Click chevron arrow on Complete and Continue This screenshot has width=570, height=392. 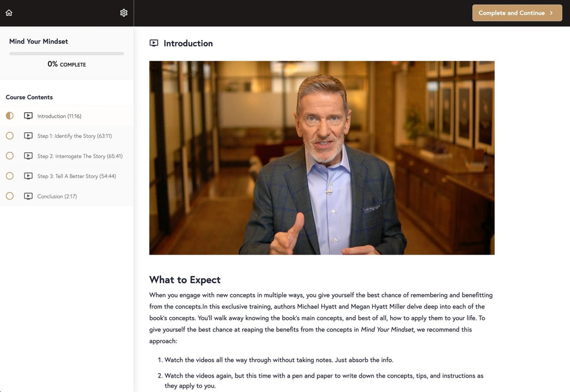(551, 13)
